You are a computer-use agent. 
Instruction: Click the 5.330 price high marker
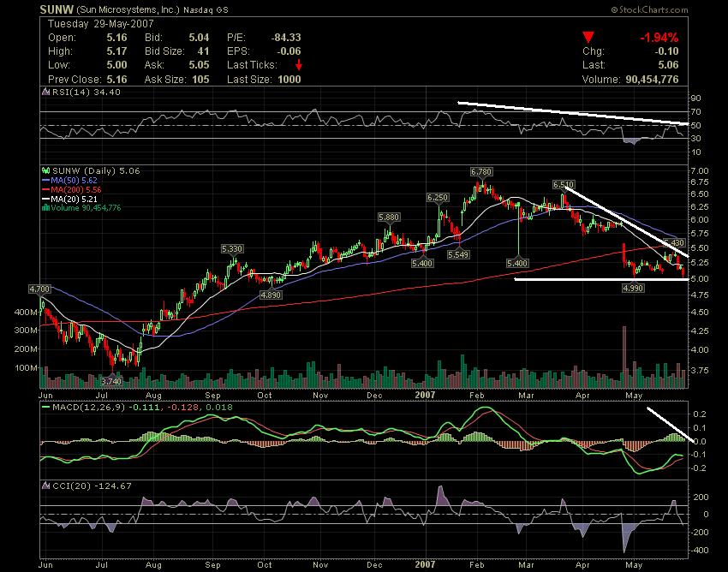tap(232, 249)
